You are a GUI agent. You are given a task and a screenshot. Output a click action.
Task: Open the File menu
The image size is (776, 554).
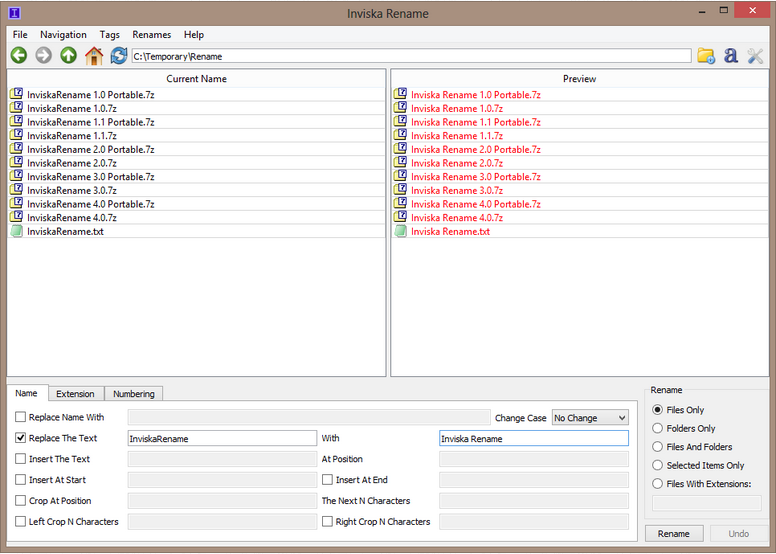[x=20, y=35]
